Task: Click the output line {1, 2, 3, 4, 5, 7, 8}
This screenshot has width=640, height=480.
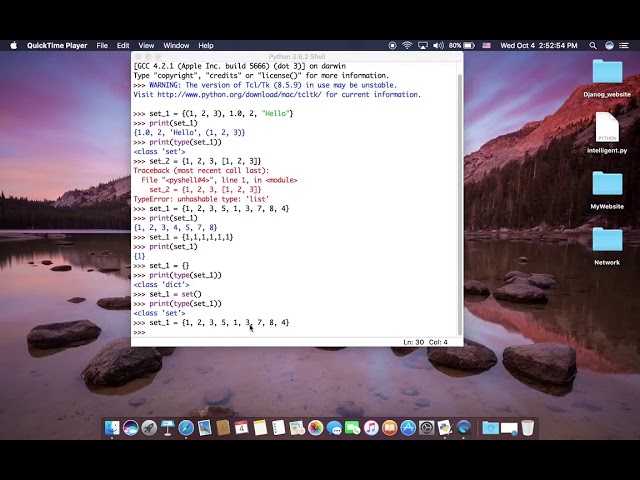Action: [x=176, y=227]
